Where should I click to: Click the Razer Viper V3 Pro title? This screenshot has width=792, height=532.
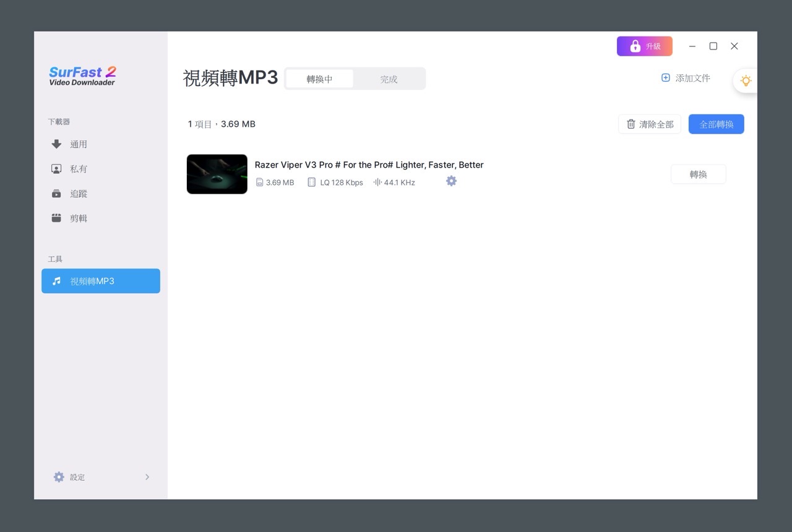[369, 165]
